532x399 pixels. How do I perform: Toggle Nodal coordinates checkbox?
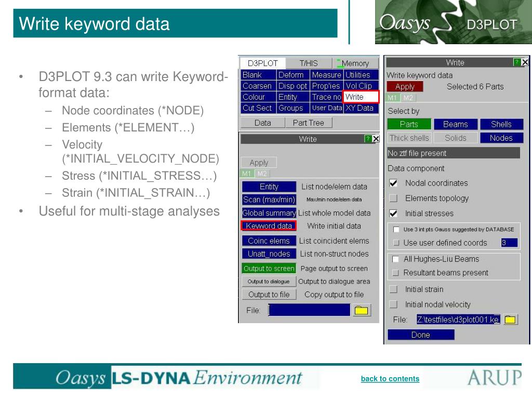[x=393, y=183]
